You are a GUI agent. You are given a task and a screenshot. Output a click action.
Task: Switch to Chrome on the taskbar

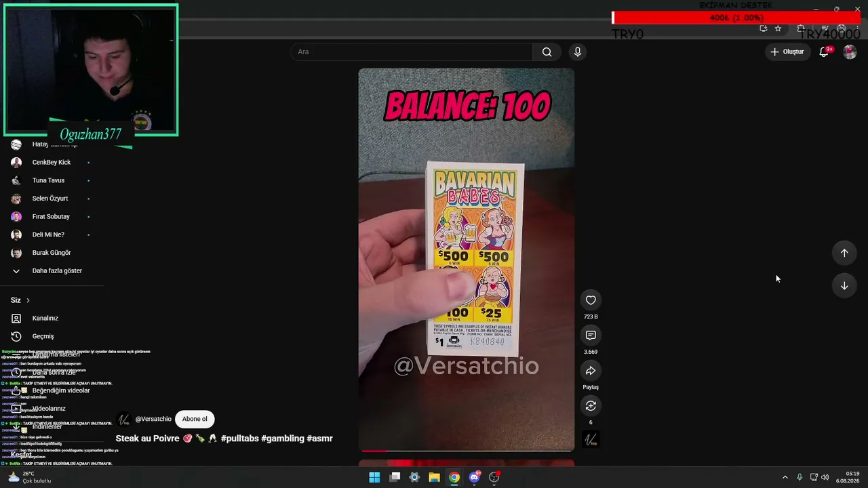(x=454, y=477)
